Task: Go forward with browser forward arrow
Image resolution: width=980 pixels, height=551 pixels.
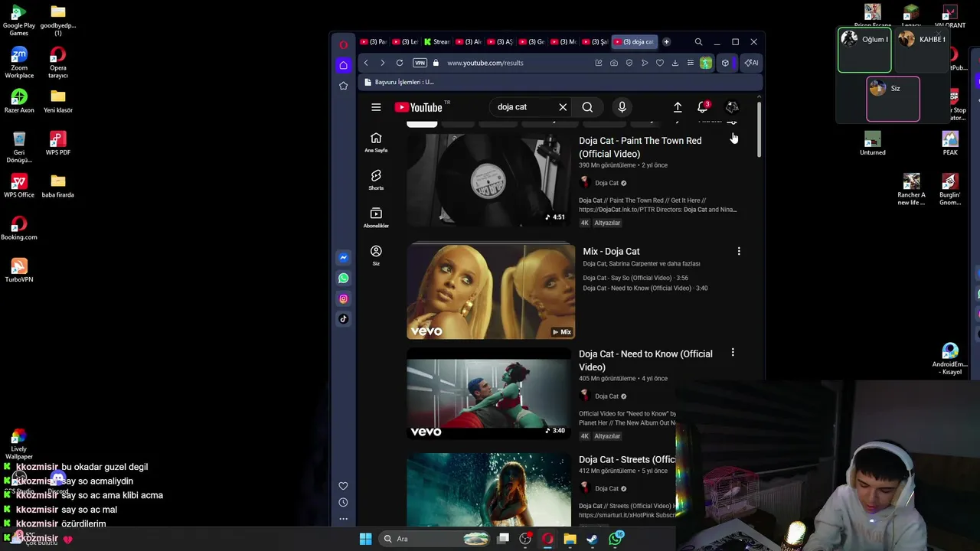Action: tap(382, 63)
